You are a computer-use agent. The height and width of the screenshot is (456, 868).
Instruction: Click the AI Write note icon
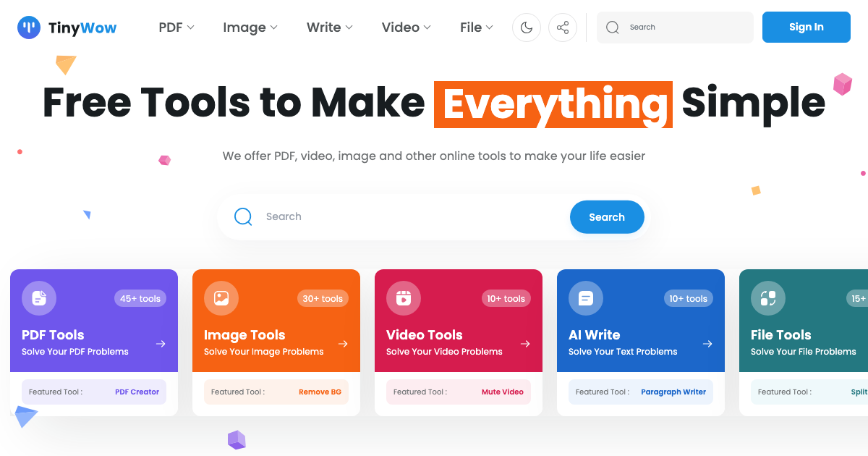tap(586, 298)
